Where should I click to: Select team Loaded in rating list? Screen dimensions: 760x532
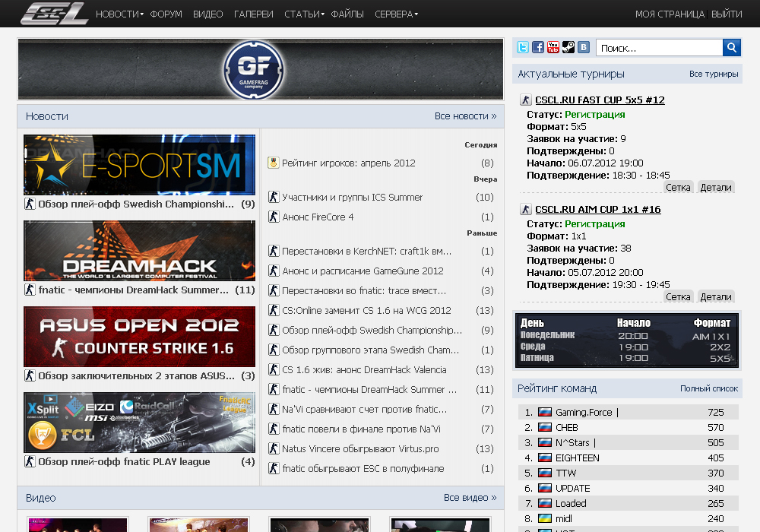click(x=571, y=503)
